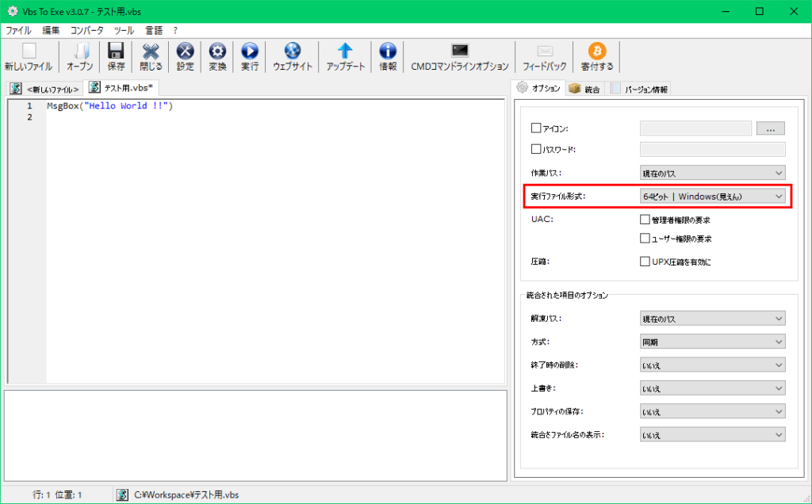Screen dimensions: 812x504
Task: Open the ? help menu
Action: (x=175, y=31)
